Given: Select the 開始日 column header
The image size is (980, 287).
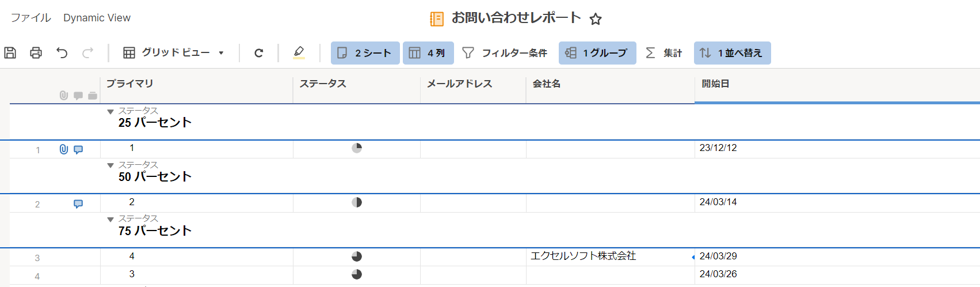Looking at the screenshot, I should pos(837,84).
